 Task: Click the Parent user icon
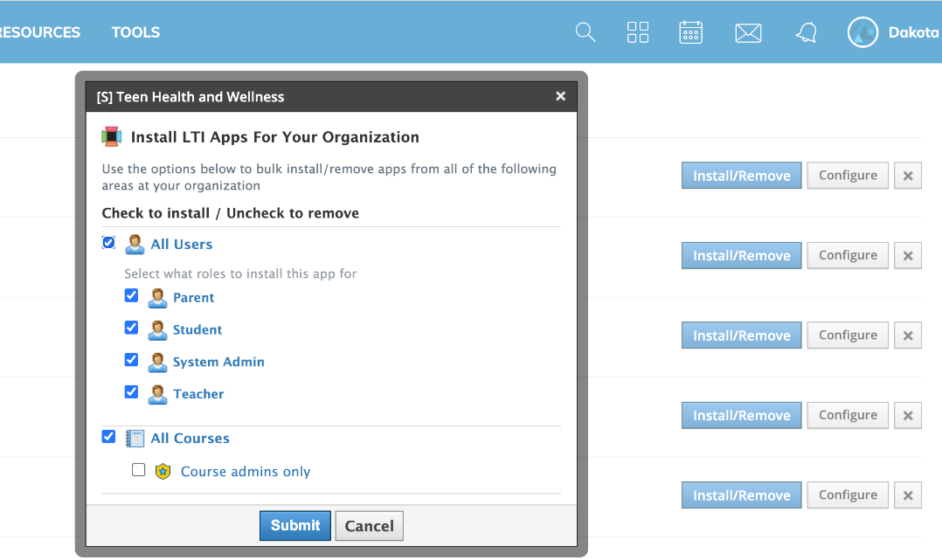coord(157,297)
